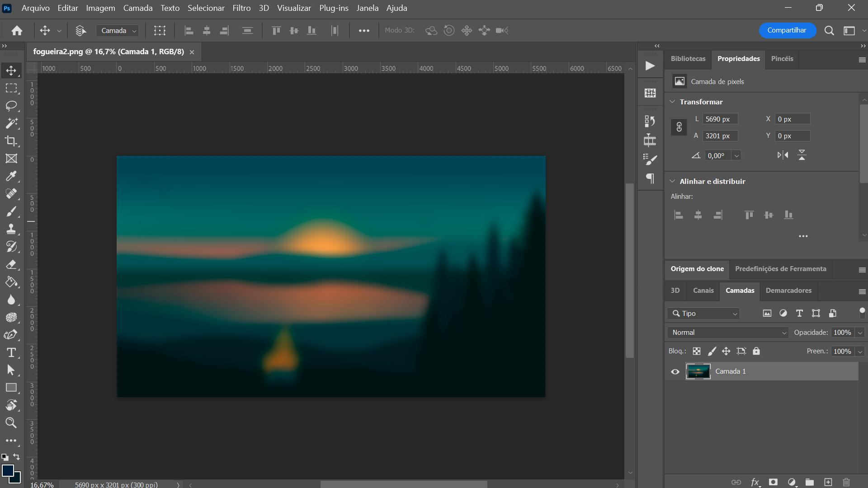Screen dimensions: 868x488
Task: Toggle the lock all layer option
Action: pos(756,351)
